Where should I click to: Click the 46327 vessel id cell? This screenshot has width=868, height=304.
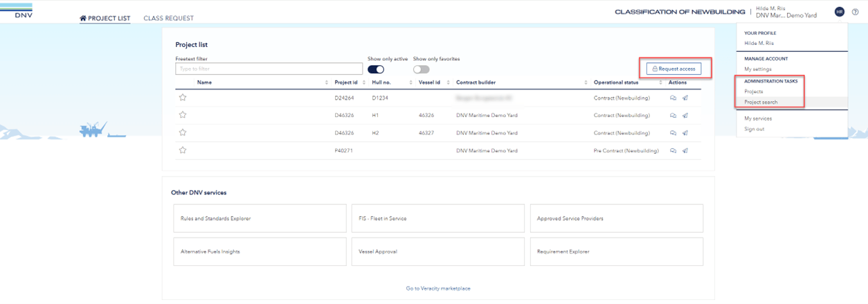click(x=426, y=133)
